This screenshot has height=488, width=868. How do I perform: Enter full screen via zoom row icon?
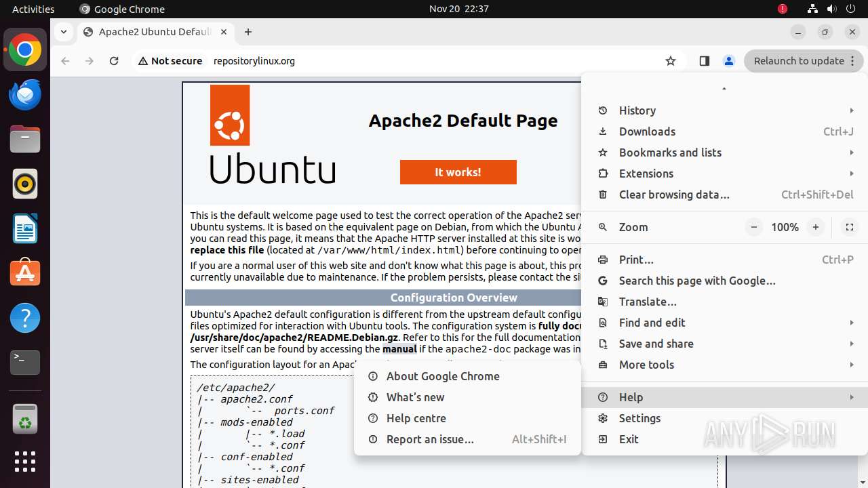click(849, 227)
